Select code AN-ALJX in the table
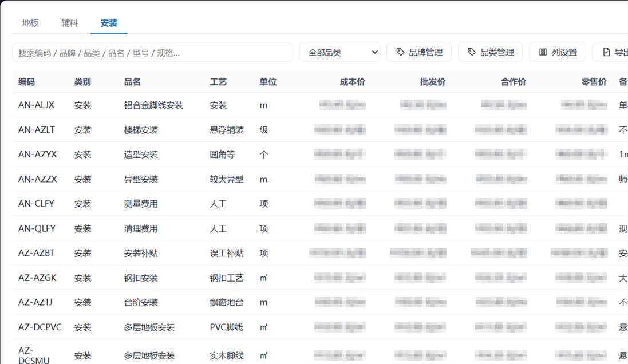 pyautogui.click(x=36, y=105)
